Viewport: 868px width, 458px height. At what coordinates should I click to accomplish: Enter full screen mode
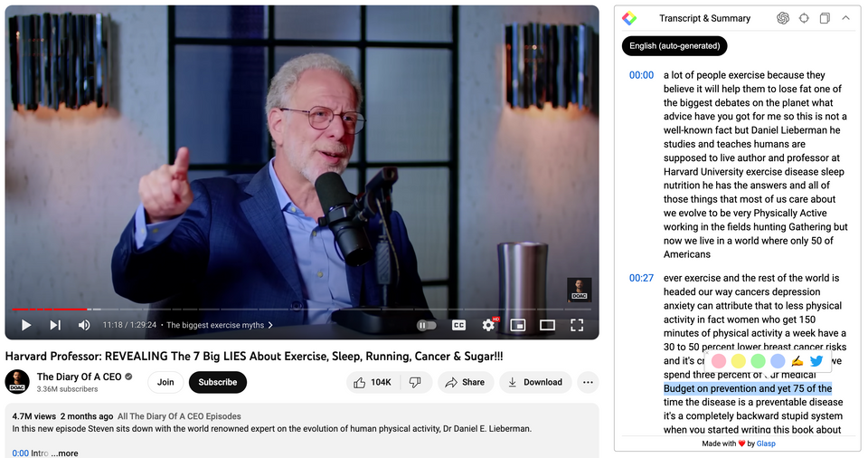click(x=577, y=326)
